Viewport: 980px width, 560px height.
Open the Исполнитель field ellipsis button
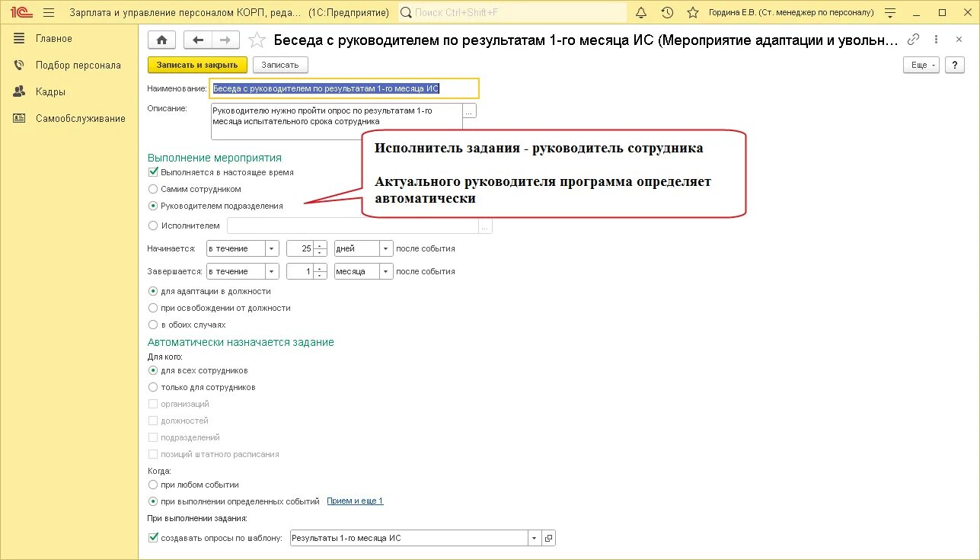tap(486, 226)
